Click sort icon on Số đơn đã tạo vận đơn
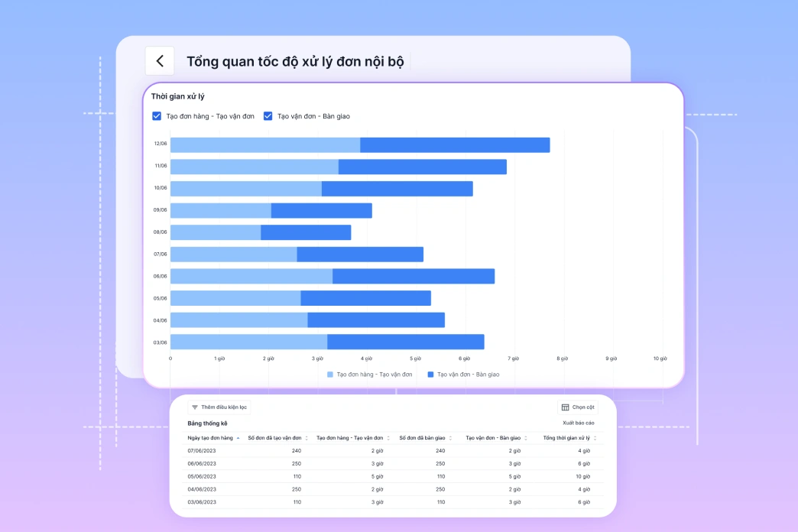 pyautogui.click(x=307, y=438)
